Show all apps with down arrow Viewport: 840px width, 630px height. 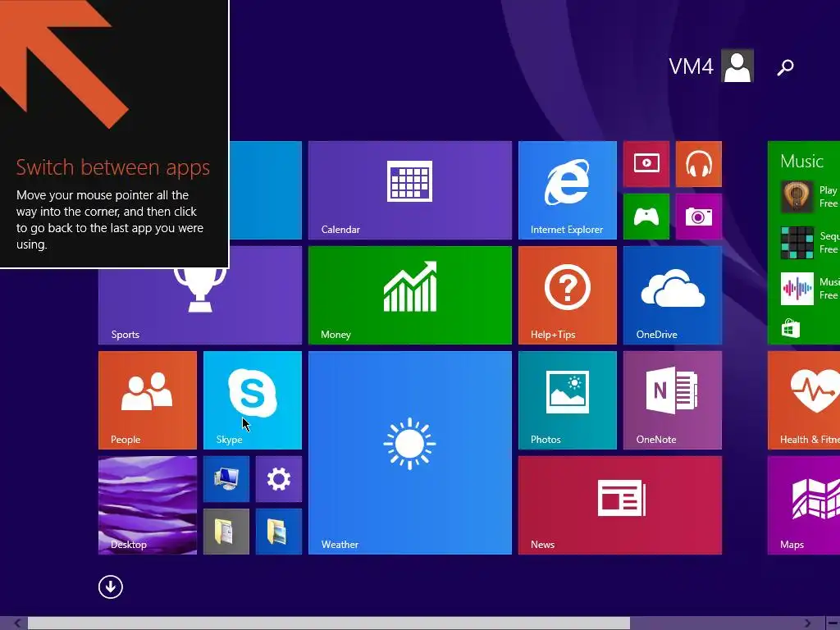click(x=111, y=587)
